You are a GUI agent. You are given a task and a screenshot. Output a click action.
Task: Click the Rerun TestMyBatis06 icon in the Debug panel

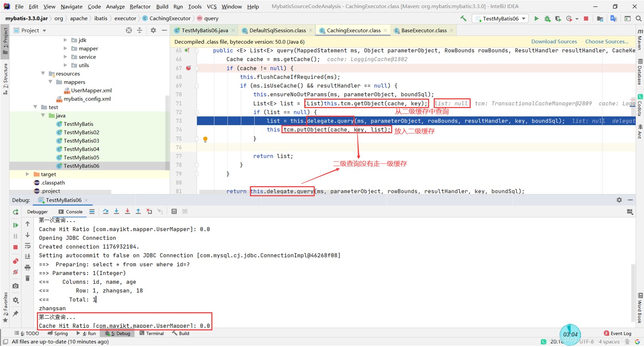[x=16, y=212]
